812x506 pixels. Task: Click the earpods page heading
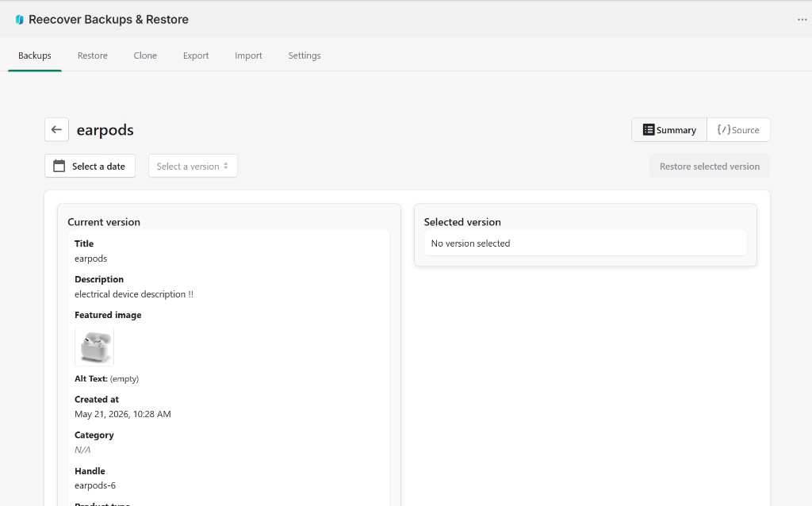pyautogui.click(x=105, y=130)
